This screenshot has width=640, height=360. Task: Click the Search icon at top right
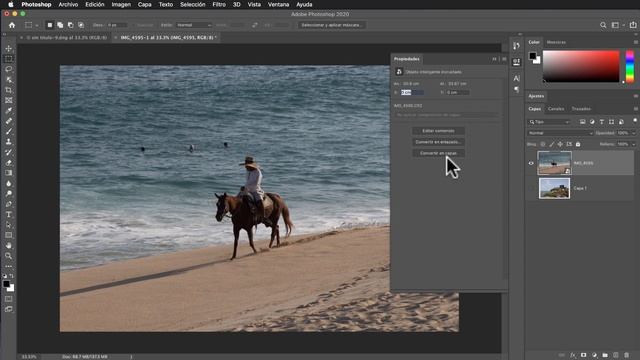603,25
